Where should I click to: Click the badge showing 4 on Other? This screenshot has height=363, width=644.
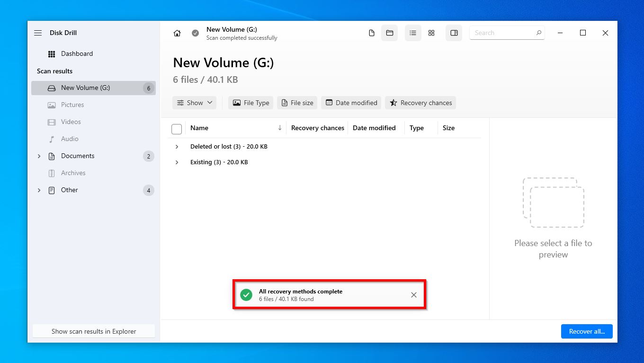coord(149,190)
